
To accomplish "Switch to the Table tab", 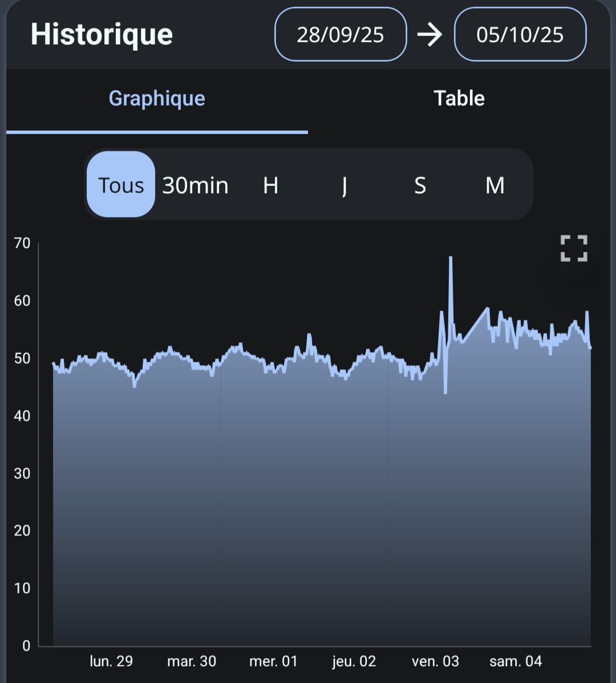I will (x=459, y=99).
